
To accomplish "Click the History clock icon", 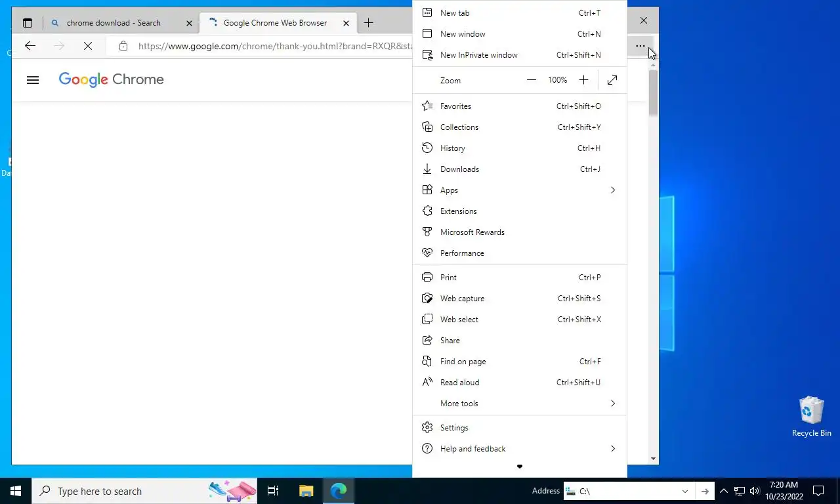I will [427, 148].
